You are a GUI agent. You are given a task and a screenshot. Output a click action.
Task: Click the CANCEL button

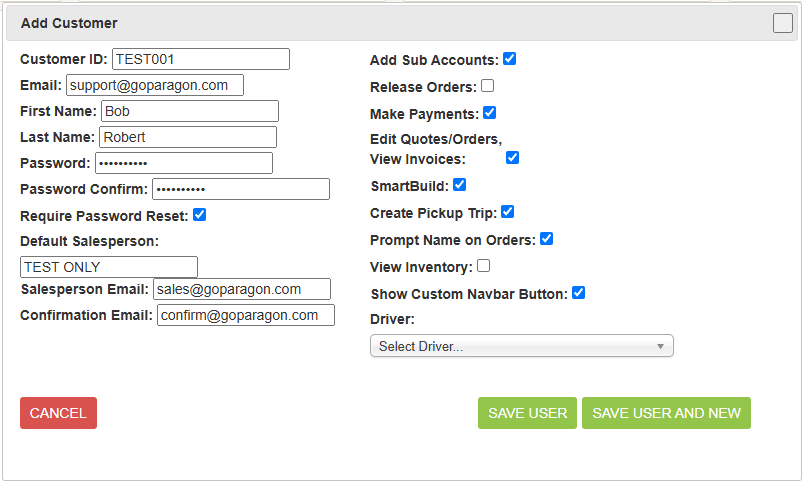pos(58,413)
